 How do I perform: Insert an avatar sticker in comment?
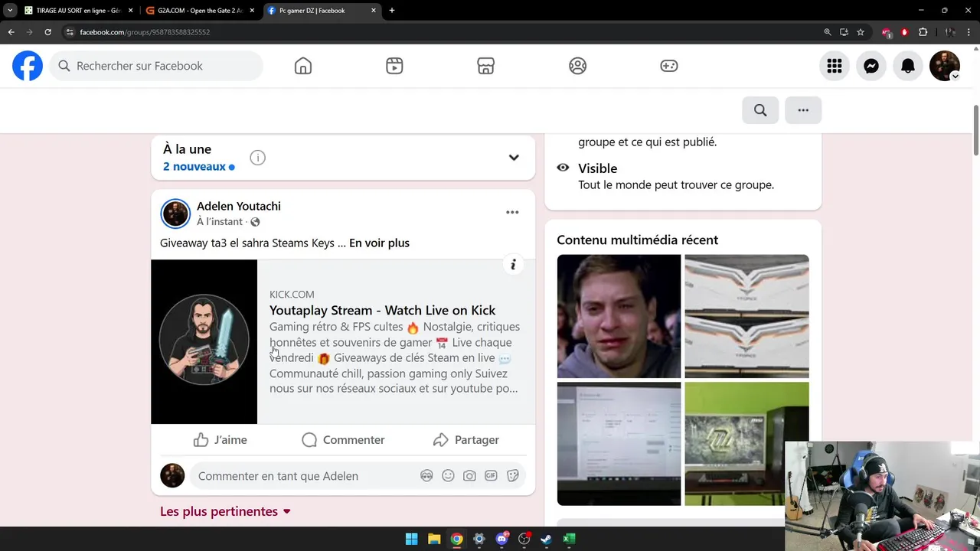(x=426, y=476)
